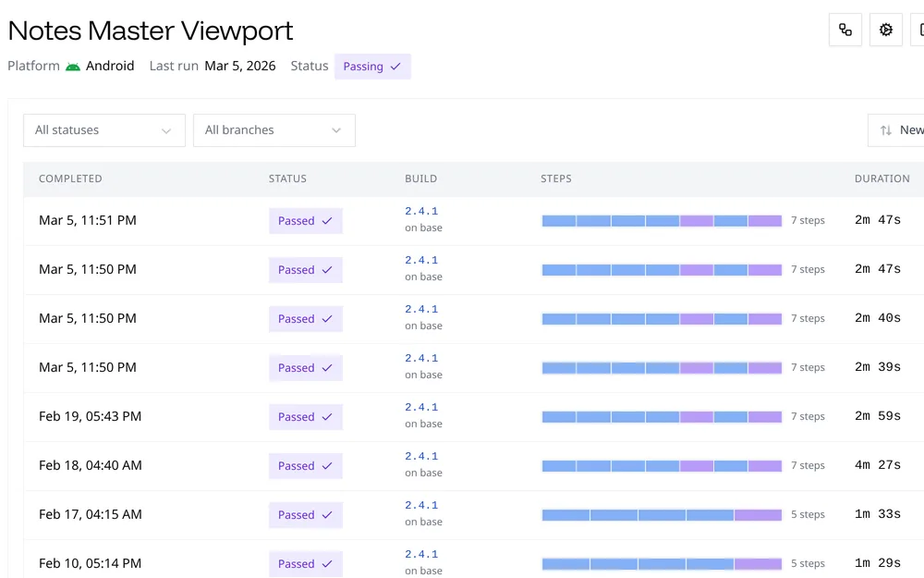Image resolution: width=924 pixels, height=578 pixels.
Task: Open build 2.4.1 link in 11:51 PM row
Action: pos(421,211)
